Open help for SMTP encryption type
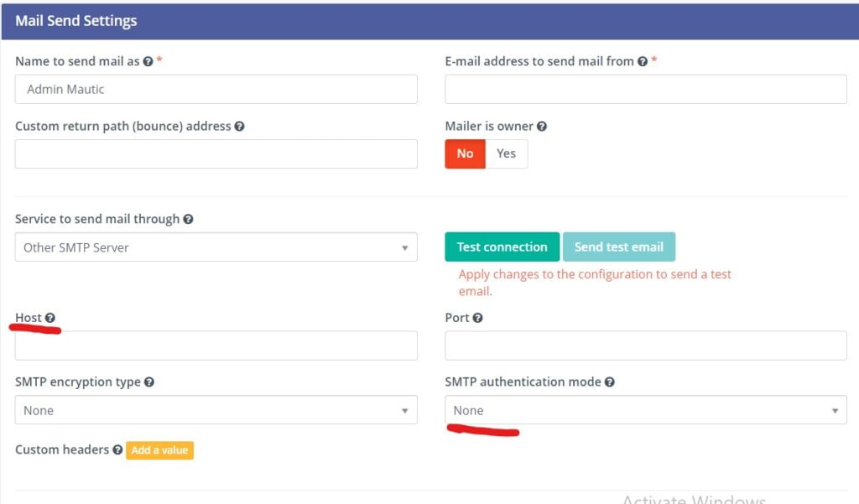 click(x=149, y=382)
